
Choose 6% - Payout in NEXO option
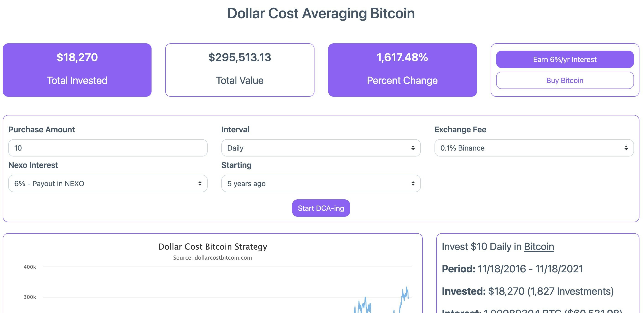[x=108, y=183]
